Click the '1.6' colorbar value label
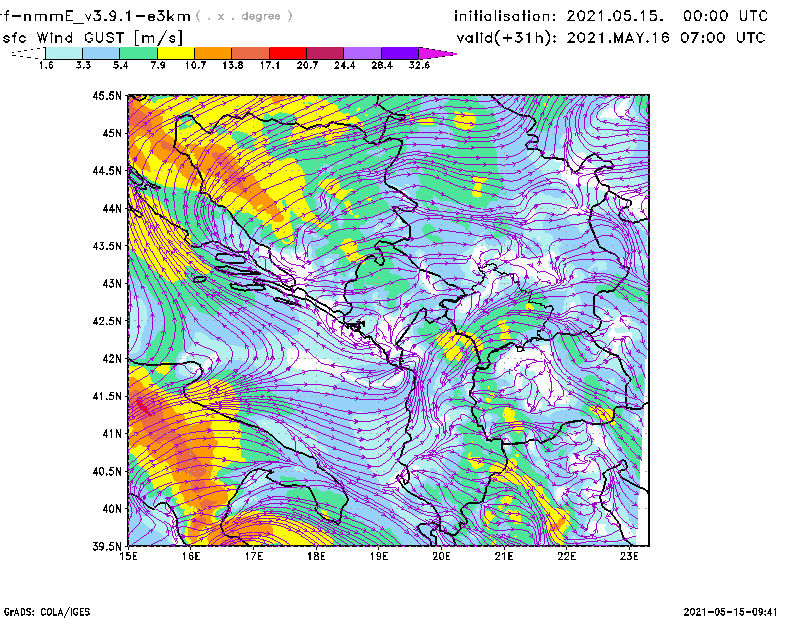Screen dimensions: 800x618 (46, 65)
